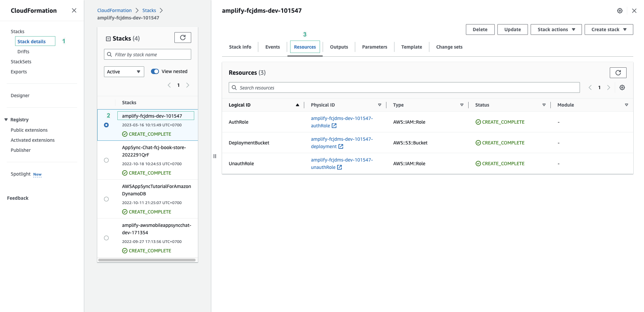The image size is (644, 312).
Task: Open the Stacks breadcrumb link
Action: (149, 10)
